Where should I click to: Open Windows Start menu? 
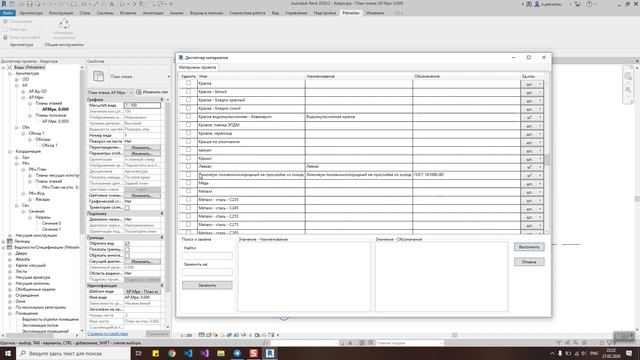(x=8, y=353)
